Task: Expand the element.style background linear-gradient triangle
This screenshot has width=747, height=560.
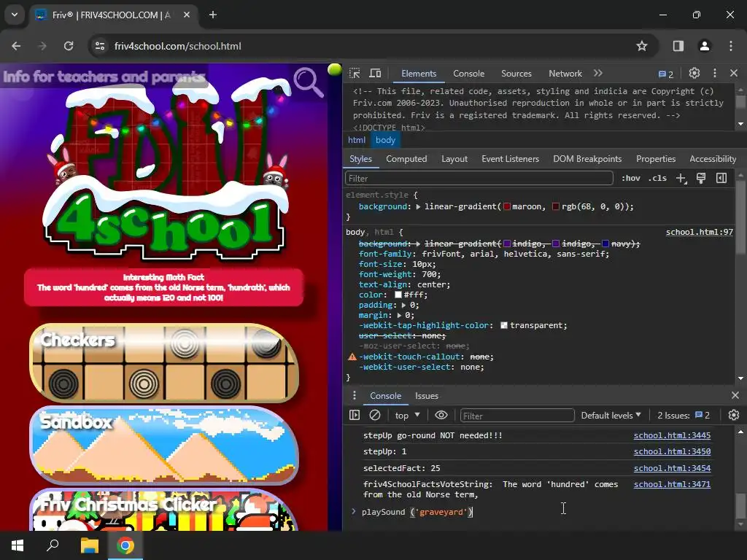Action: click(x=418, y=206)
